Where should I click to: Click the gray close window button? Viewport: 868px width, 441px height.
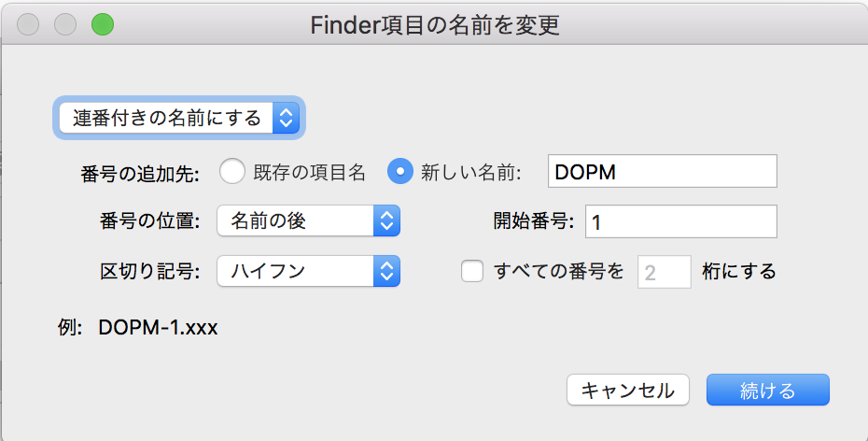tap(29, 25)
